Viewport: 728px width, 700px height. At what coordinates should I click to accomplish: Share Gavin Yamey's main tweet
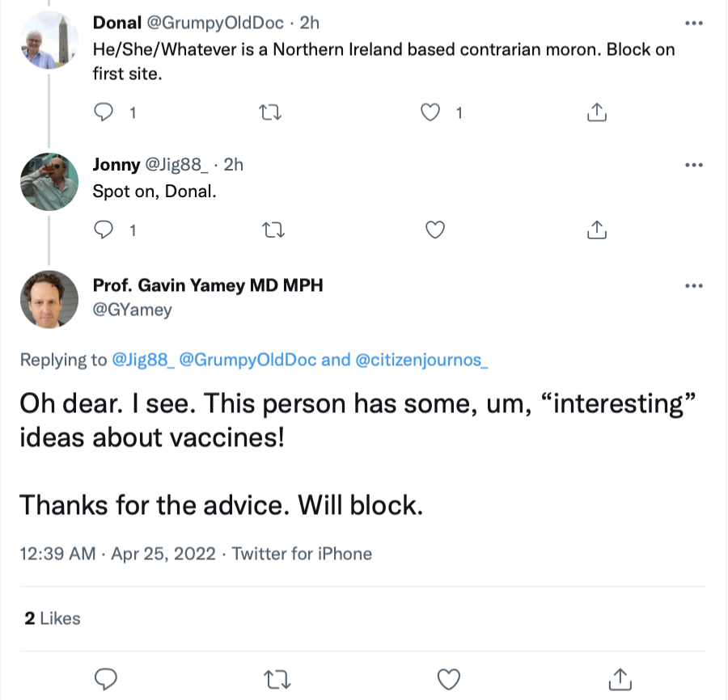[620, 679]
